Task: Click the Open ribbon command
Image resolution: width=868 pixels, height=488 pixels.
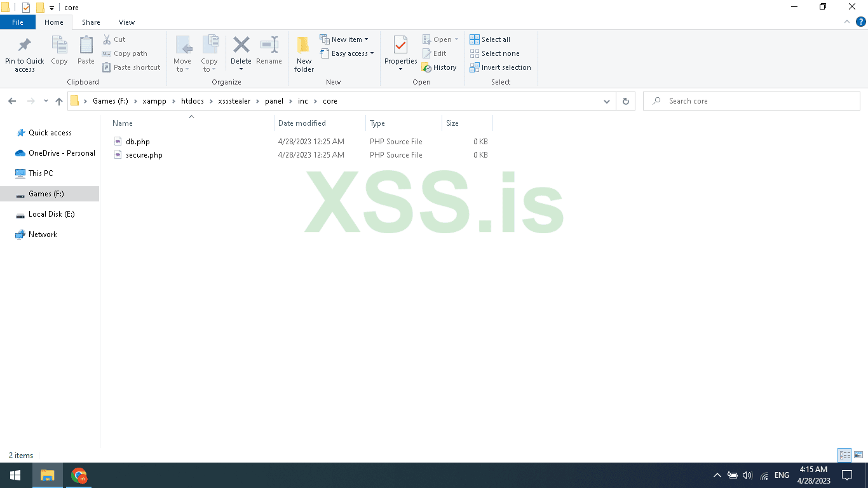Action: tap(440, 39)
